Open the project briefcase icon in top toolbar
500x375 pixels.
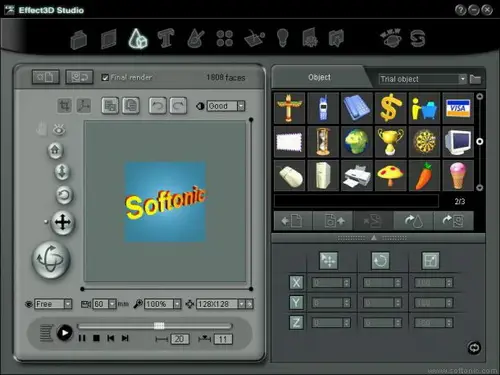79,40
